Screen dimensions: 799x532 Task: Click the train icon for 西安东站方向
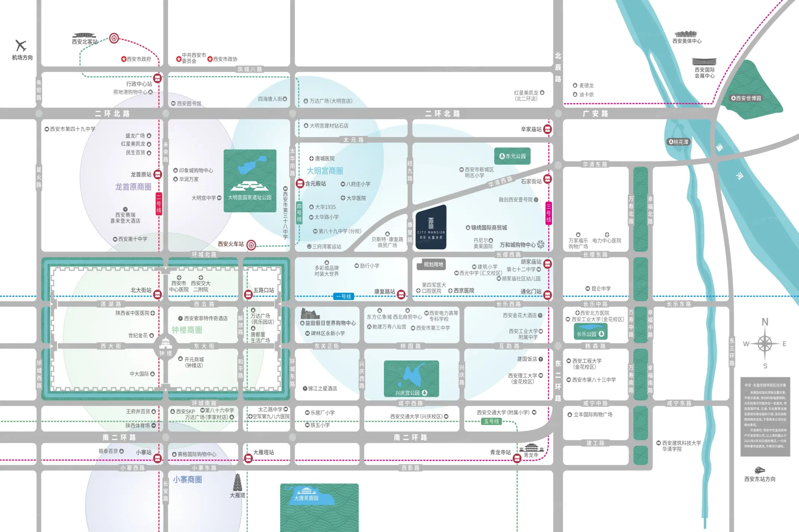coord(759,470)
